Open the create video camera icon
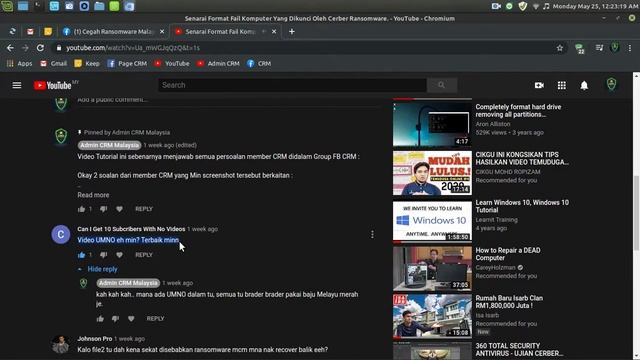 click(539, 85)
